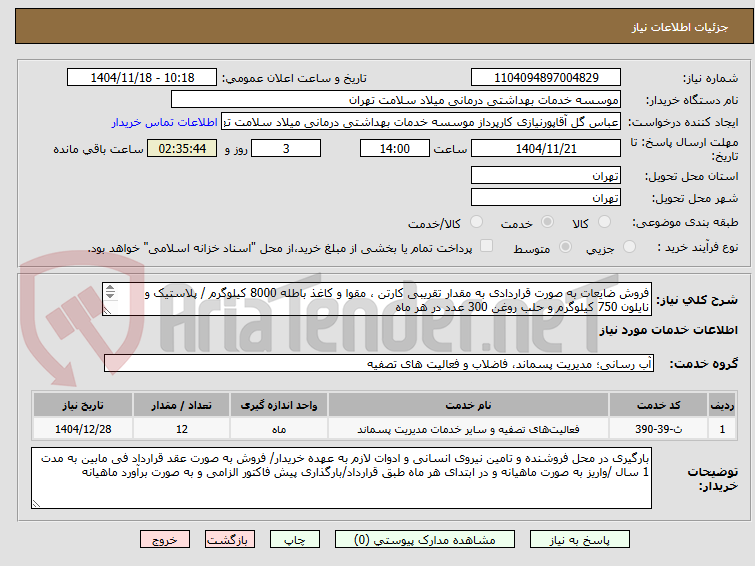Click the تاریخ نیاز column header

(83, 405)
